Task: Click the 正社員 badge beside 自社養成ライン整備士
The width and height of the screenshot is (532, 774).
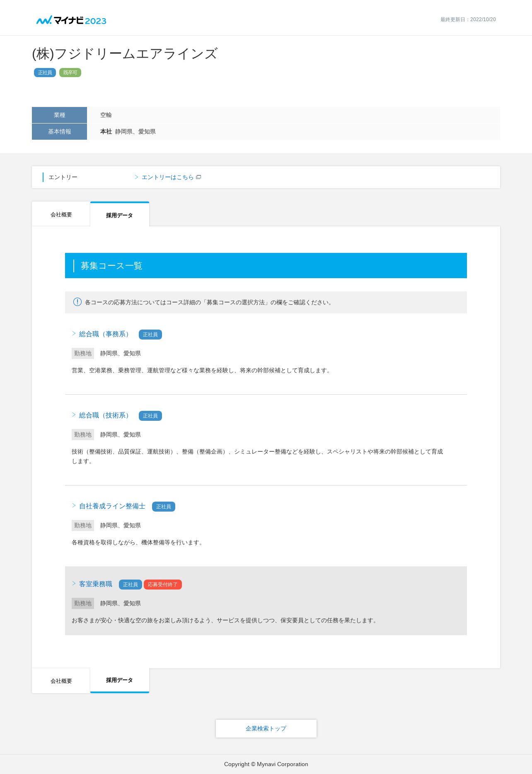Action: (x=164, y=507)
